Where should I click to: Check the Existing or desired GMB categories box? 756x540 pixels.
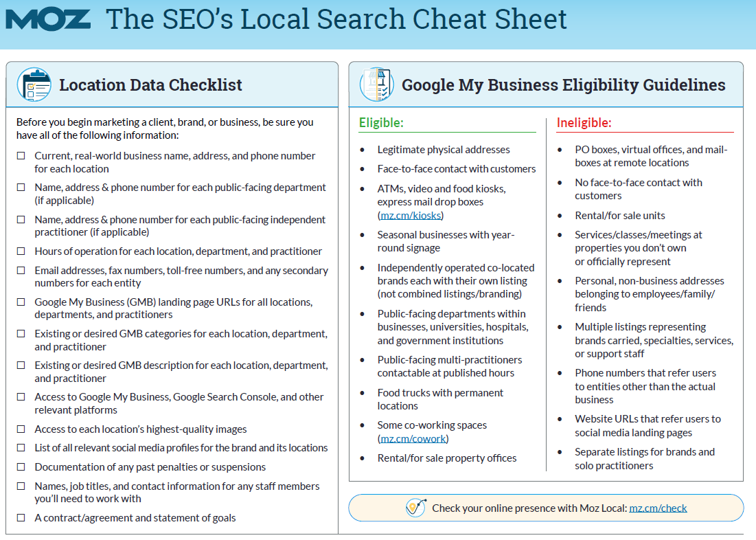(x=21, y=333)
